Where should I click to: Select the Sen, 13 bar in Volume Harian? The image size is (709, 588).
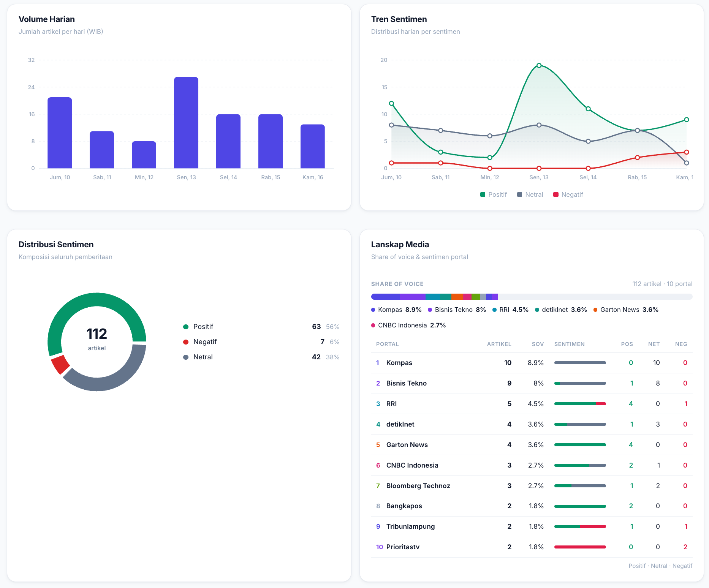186,123
